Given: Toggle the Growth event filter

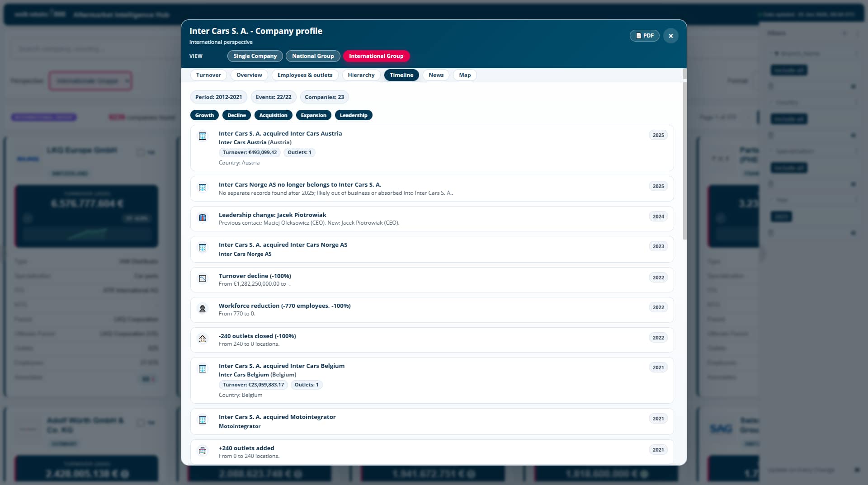Looking at the screenshot, I should point(204,115).
